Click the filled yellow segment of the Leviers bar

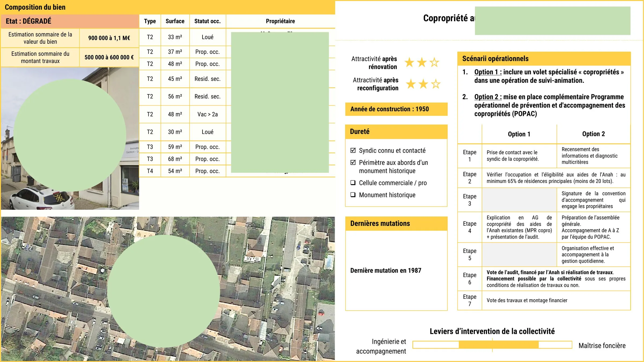click(499, 345)
